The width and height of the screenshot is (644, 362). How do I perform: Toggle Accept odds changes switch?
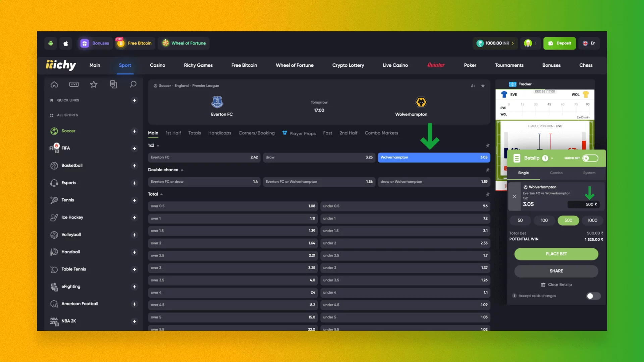pyautogui.click(x=593, y=296)
